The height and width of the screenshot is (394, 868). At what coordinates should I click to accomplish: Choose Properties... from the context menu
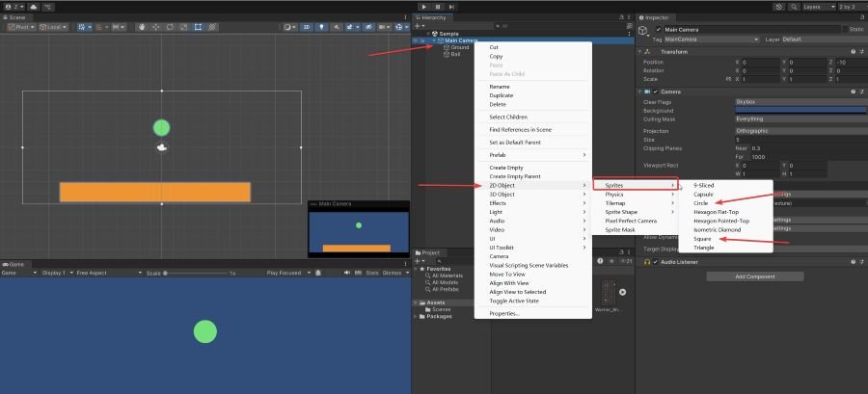533,314
